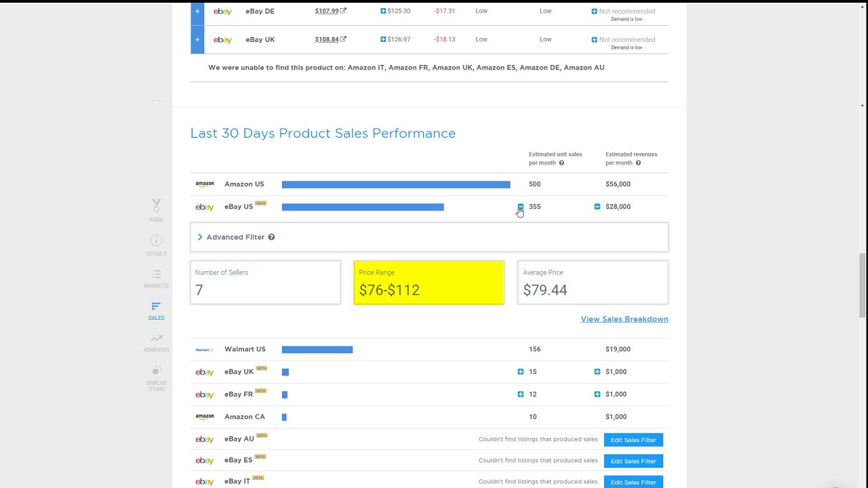The image size is (868, 488).
Task: Click help icon for estimated revenues
Action: [x=638, y=163]
